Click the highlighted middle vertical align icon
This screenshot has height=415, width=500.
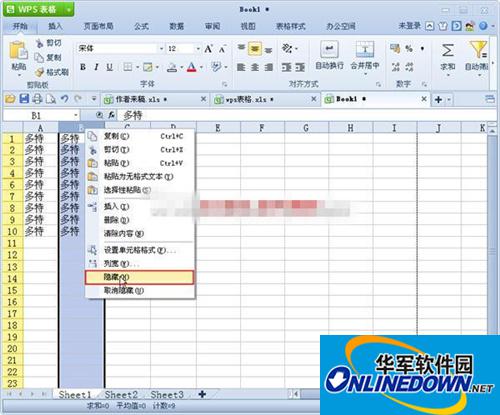tap(255, 49)
